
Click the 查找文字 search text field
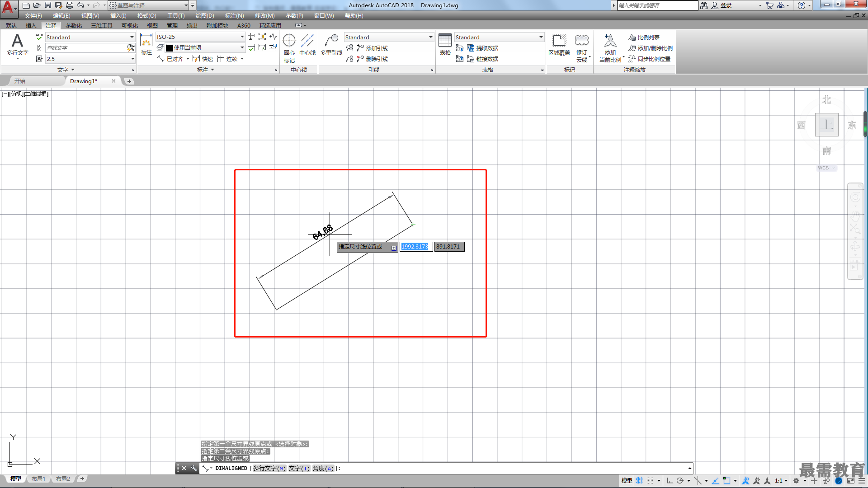point(85,48)
